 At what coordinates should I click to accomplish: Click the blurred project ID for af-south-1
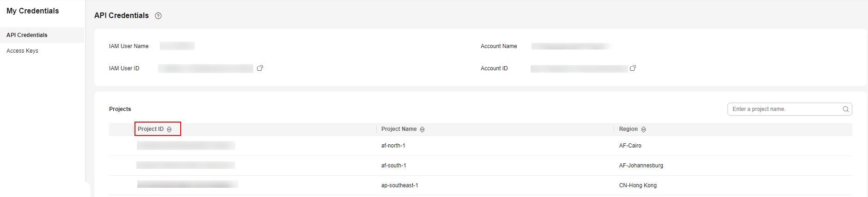click(x=185, y=165)
